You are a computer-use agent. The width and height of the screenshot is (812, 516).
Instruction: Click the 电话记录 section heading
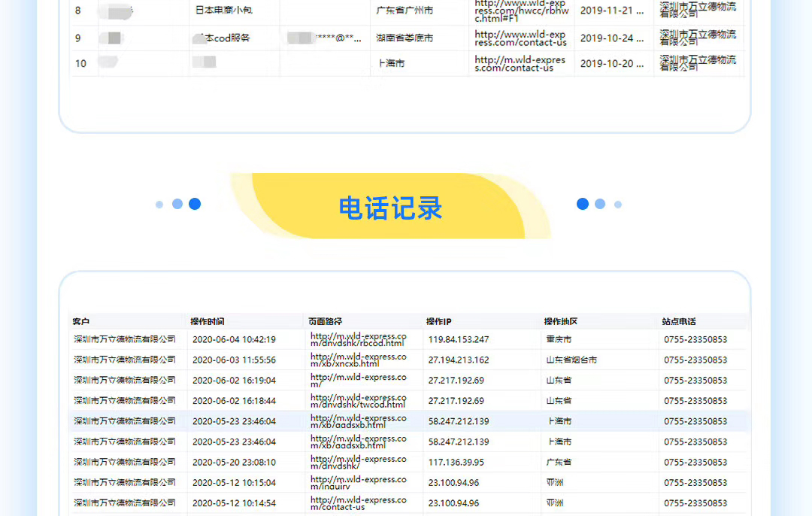(x=390, y=208)
